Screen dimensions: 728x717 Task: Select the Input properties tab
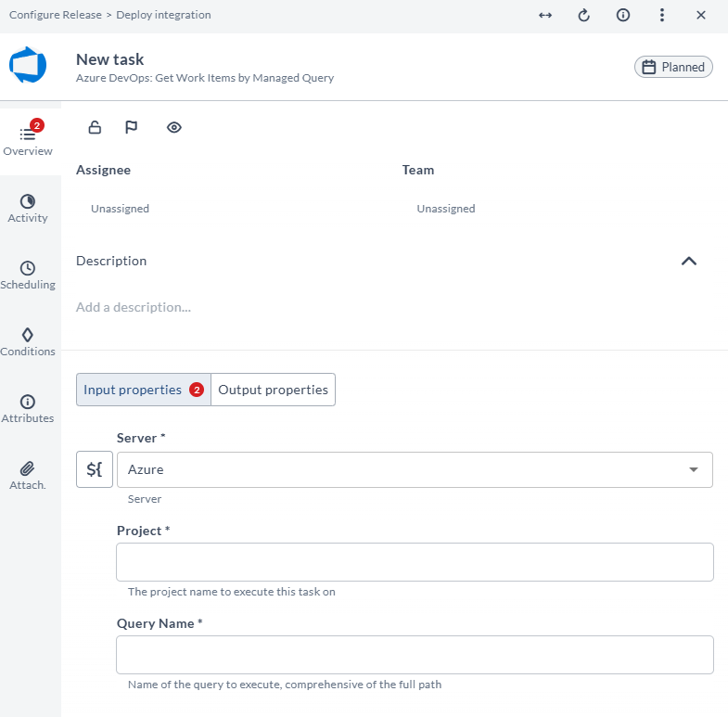click(x=143, y=390)
